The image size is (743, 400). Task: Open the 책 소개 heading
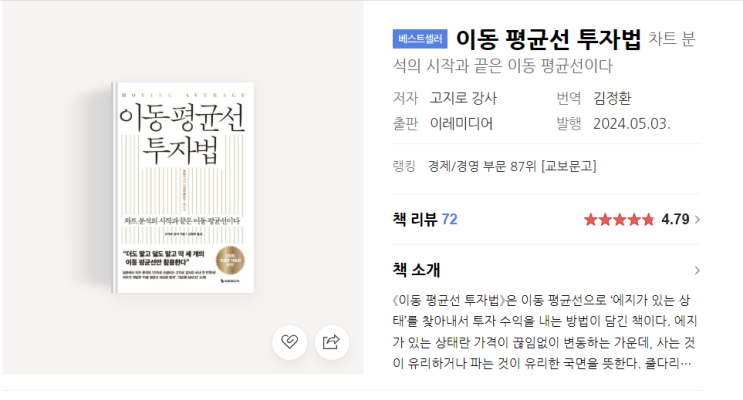point(417,270)
